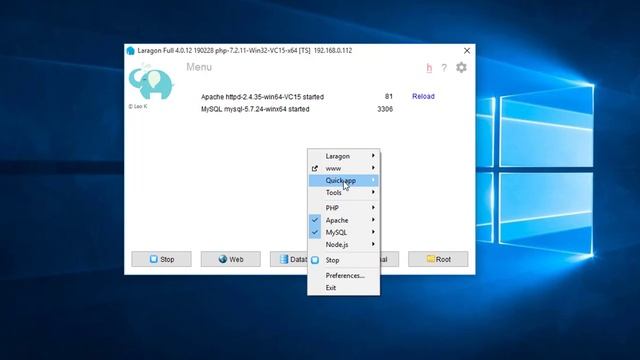This screenshot has width=640, height=360.
Task: Open the Tools menu entry
Action: [x=344, y=193]
